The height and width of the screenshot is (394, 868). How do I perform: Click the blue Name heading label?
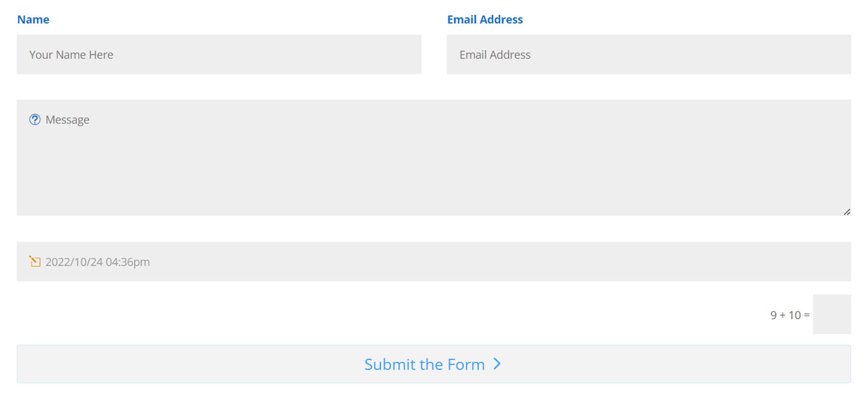pyautogui.click(x=33, y=19)
